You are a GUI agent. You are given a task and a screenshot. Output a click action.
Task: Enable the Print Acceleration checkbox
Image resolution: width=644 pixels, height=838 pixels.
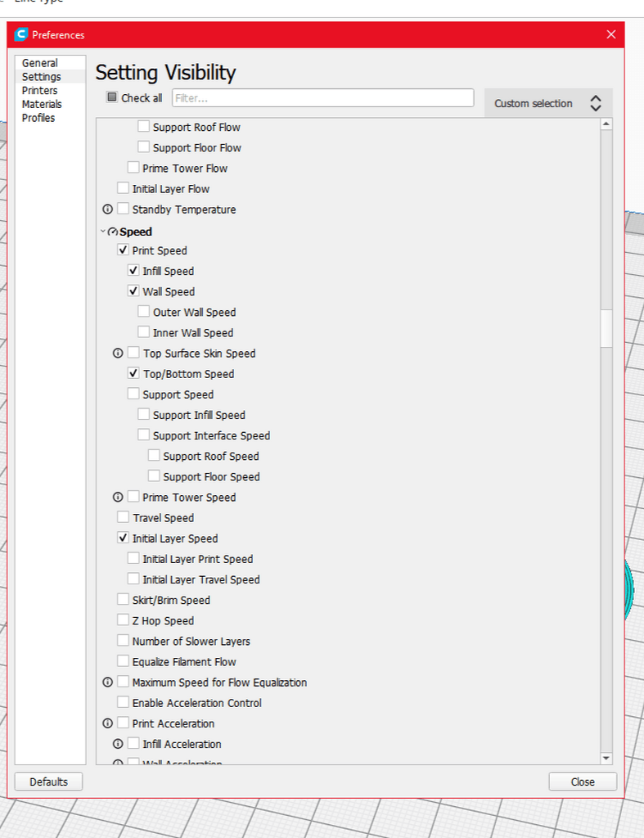pos(123,723)
